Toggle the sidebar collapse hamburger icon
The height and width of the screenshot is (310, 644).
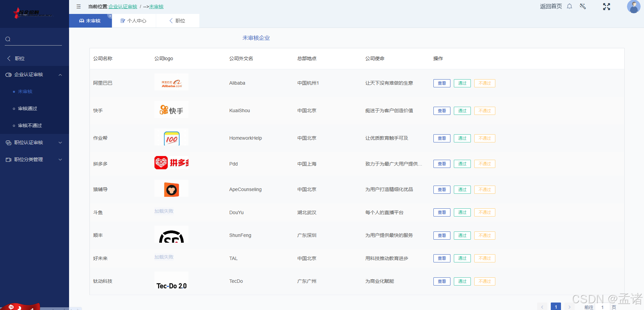tap(79, 6)
